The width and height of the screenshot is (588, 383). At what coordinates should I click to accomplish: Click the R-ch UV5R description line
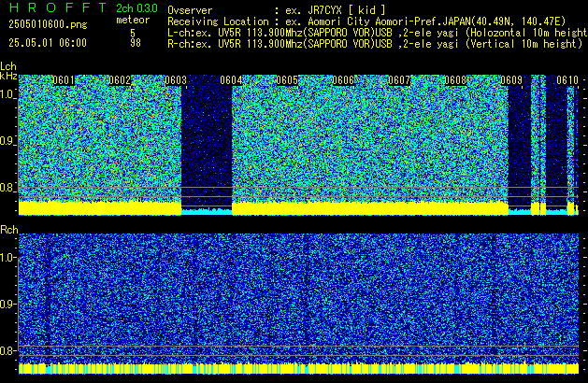(x=375, y=44)
